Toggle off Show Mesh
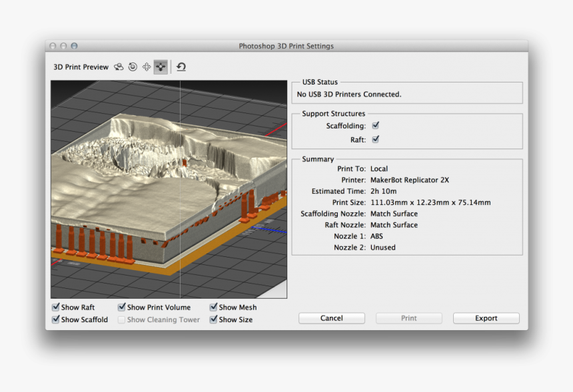 (x=214, y=307)
